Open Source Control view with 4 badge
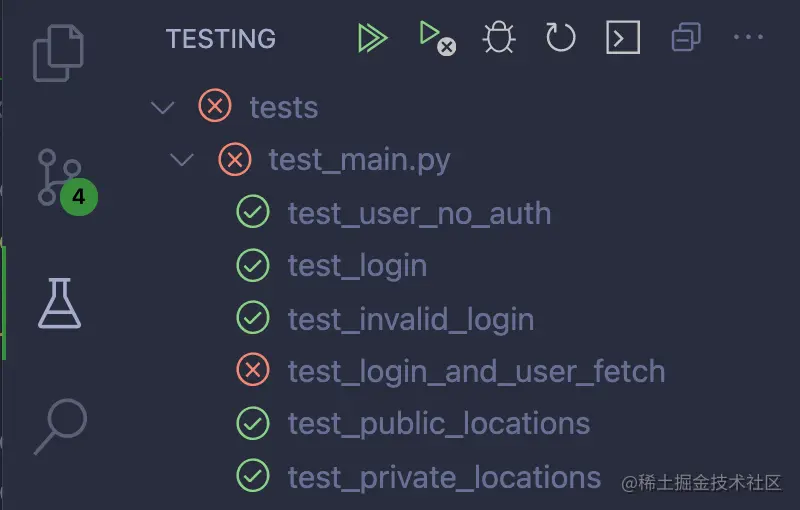800x510 pixels. click(62, 178)
